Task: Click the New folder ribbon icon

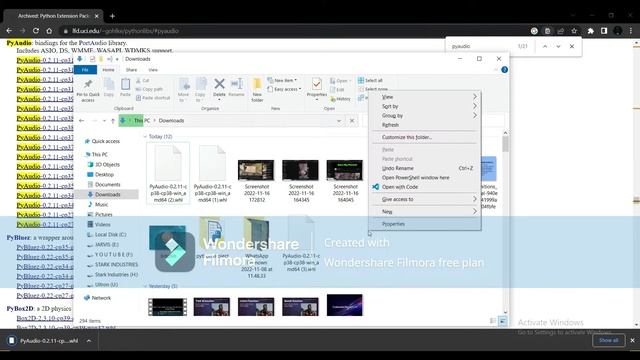Action: pos(257,90)
